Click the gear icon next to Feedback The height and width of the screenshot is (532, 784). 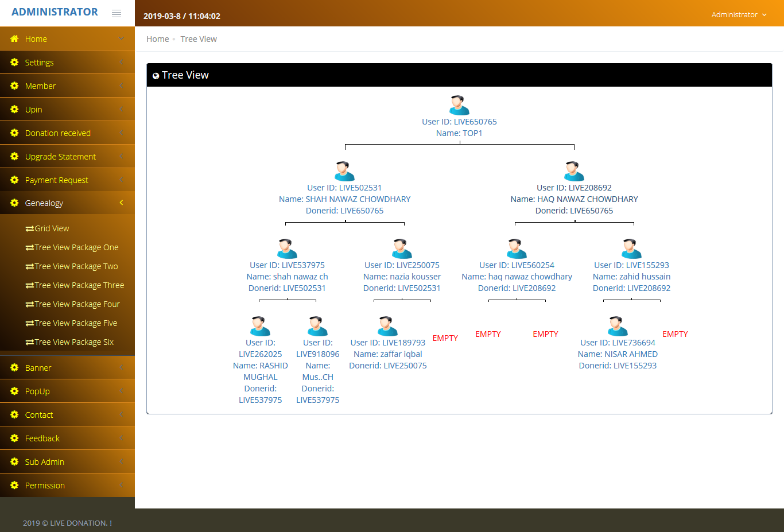tap(14, 438)
